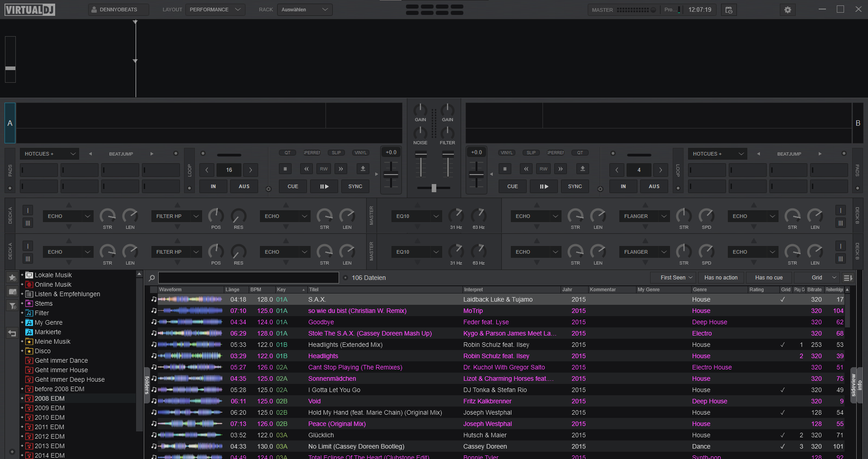
Task: Open Deck A upper FILTER HP effect dropdown
Action: 177,216
